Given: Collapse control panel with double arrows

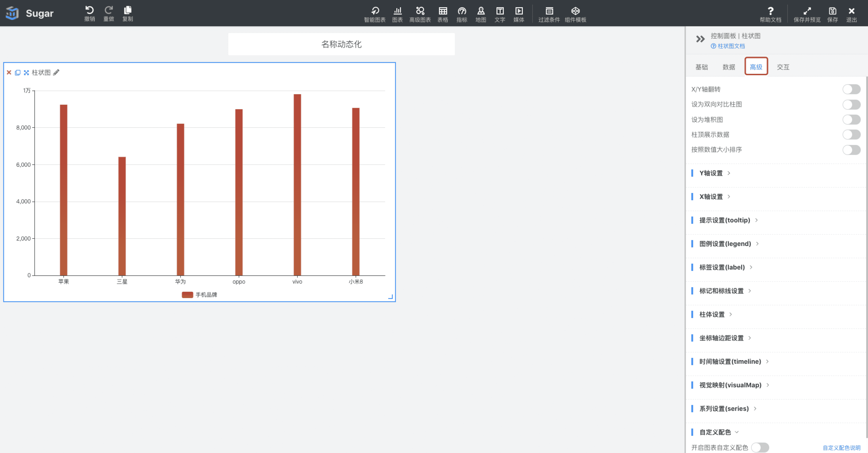Looking at the screenshot, I should coord(701,39).
